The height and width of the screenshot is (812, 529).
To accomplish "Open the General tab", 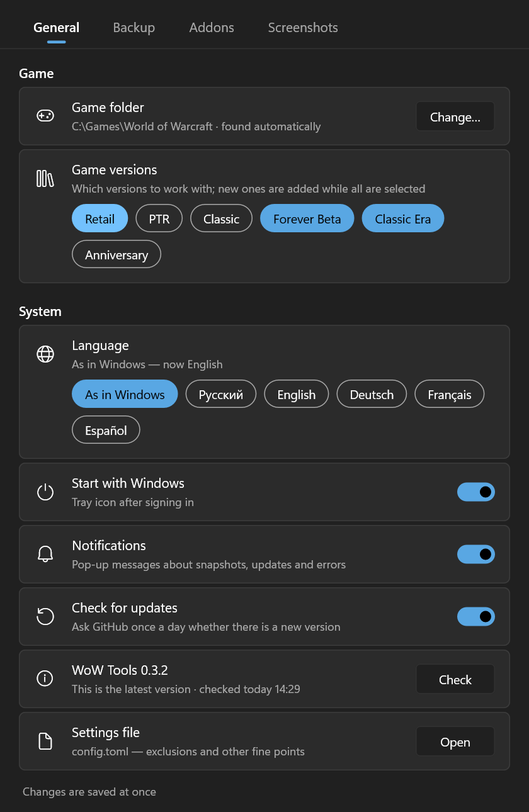I will (57, 28).
